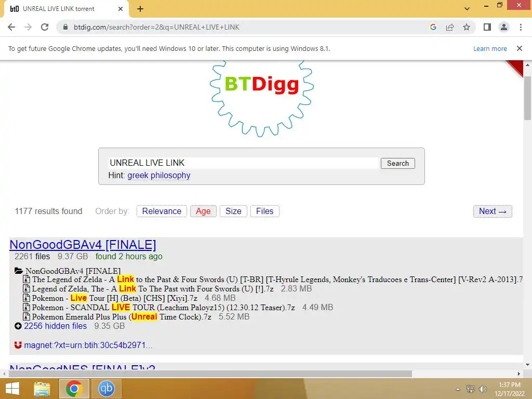The width and height of the screenshot is (532, 399).
Task: View site security lock info
Action: (x=65, y=27)
